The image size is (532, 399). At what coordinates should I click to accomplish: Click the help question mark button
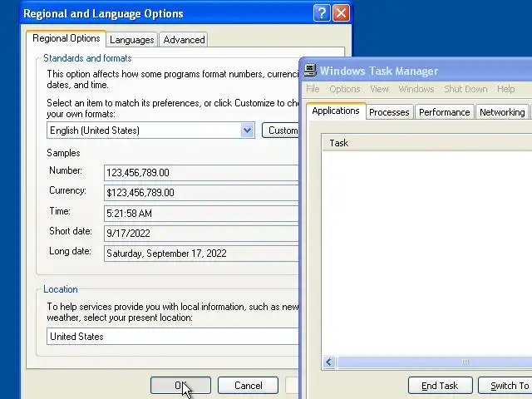(322, 13)
